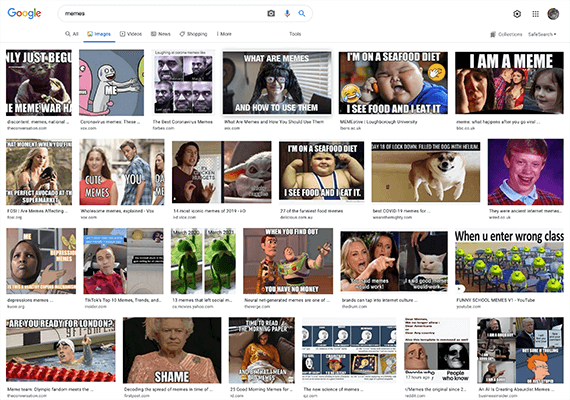
Task: Click 'MEMEctive | Loughborough University' caption
Action: [378, 122]
